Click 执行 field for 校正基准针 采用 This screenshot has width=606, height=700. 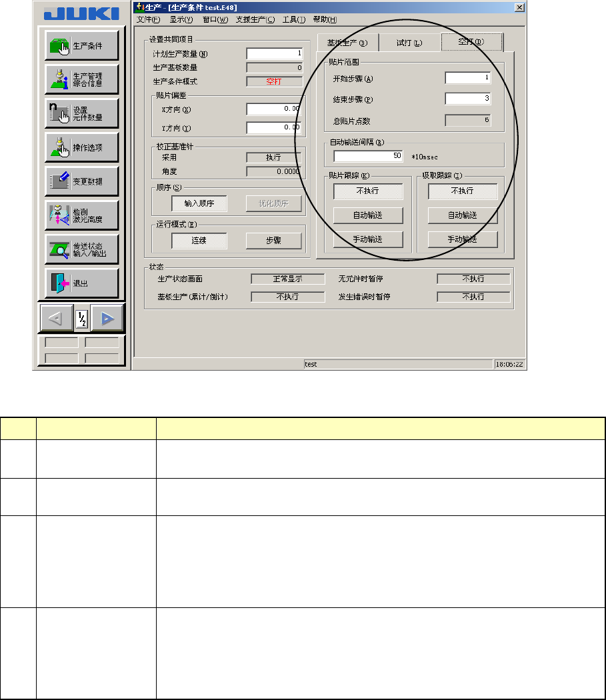coord(274,157)
